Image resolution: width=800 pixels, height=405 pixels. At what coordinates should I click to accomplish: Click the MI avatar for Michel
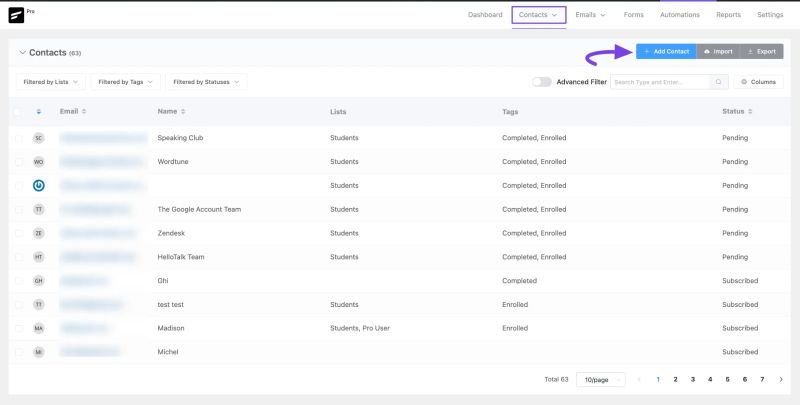(38, 352)
